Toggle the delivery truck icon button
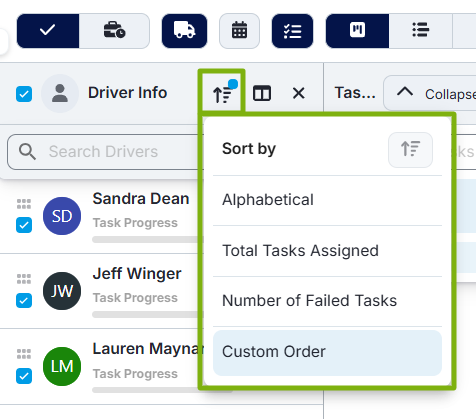 click(x=184, y=31)
